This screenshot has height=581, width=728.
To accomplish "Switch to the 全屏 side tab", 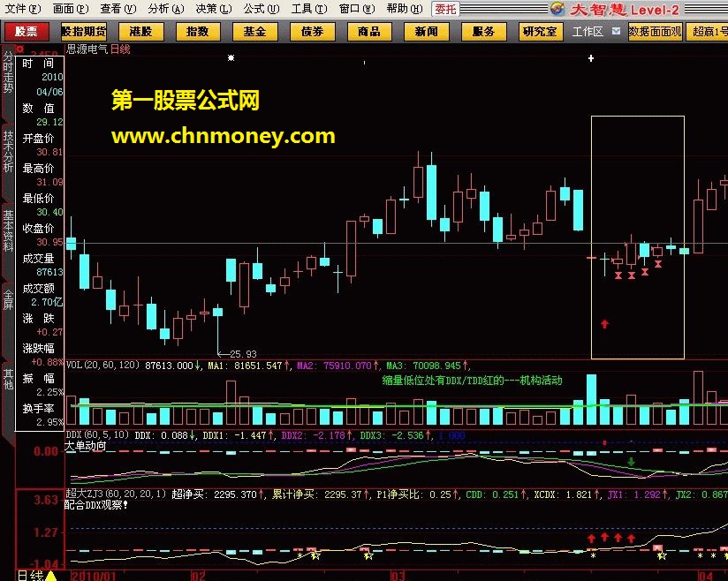I will tap(8, 299).
